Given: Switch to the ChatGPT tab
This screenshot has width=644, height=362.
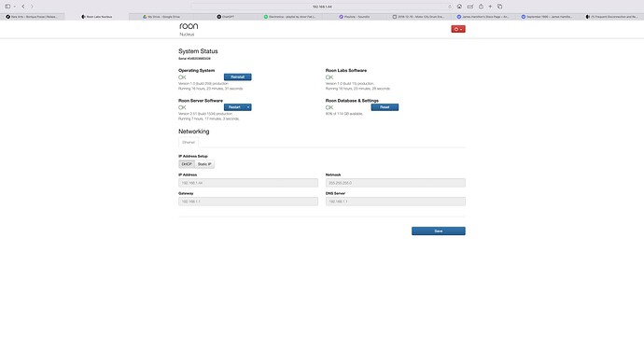Looking at the screenshot, I should click(226, 17).
